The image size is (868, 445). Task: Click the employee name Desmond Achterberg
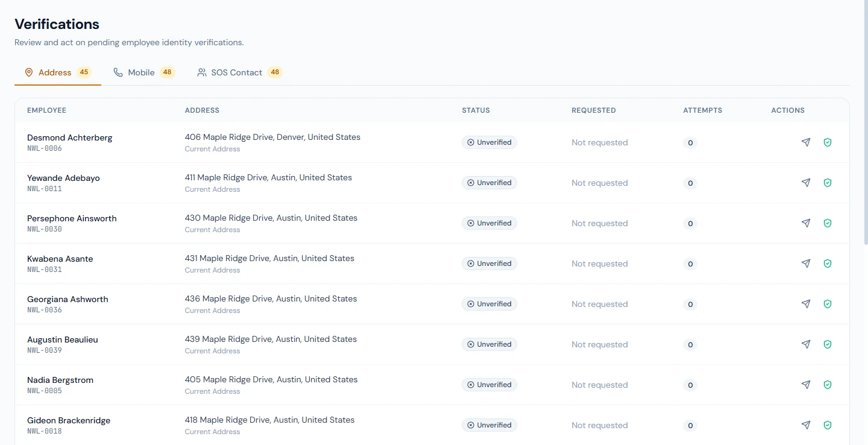coord(69,137)
